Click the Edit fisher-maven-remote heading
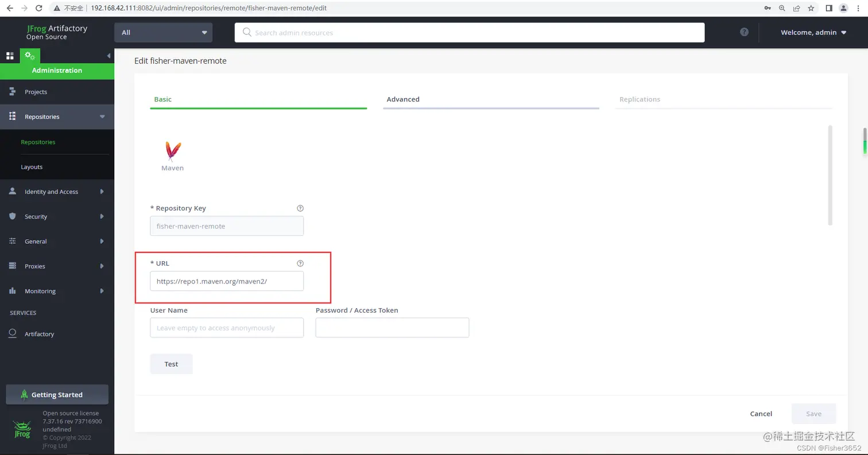The image size is (868, 455). tap(180, 61)
